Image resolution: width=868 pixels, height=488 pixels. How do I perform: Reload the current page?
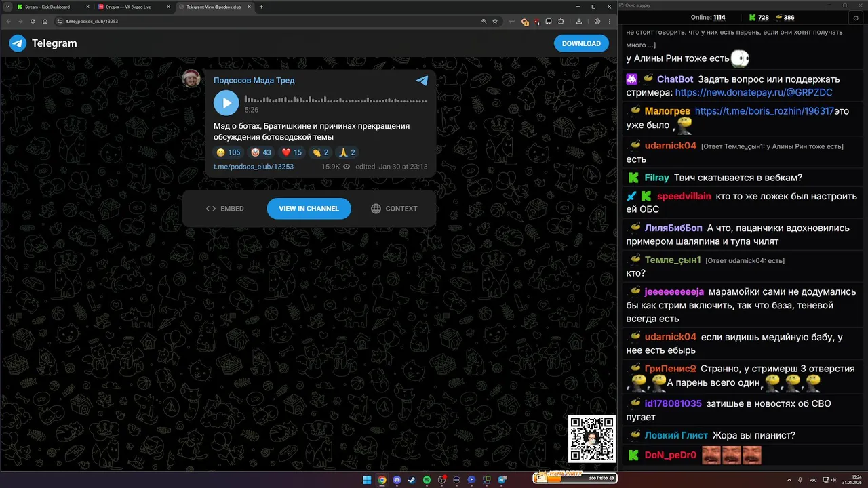click(x=33, y=22)
